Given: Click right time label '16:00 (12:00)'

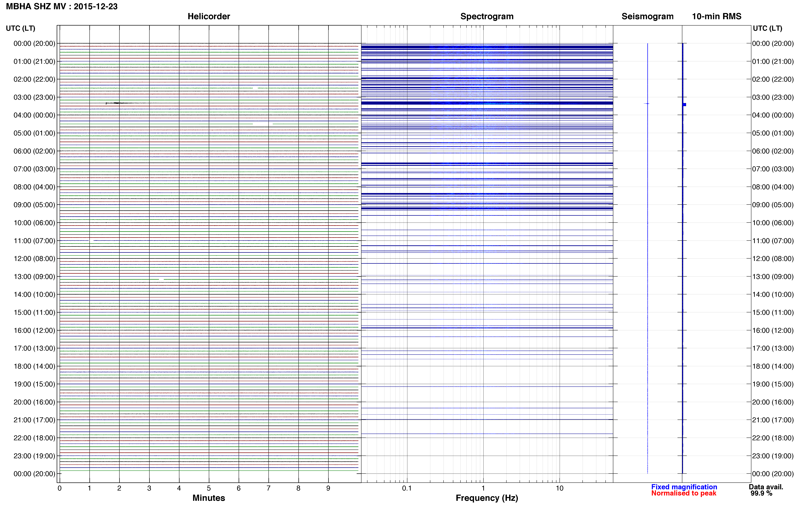Looking at the screenshot, I should point(773,330).
